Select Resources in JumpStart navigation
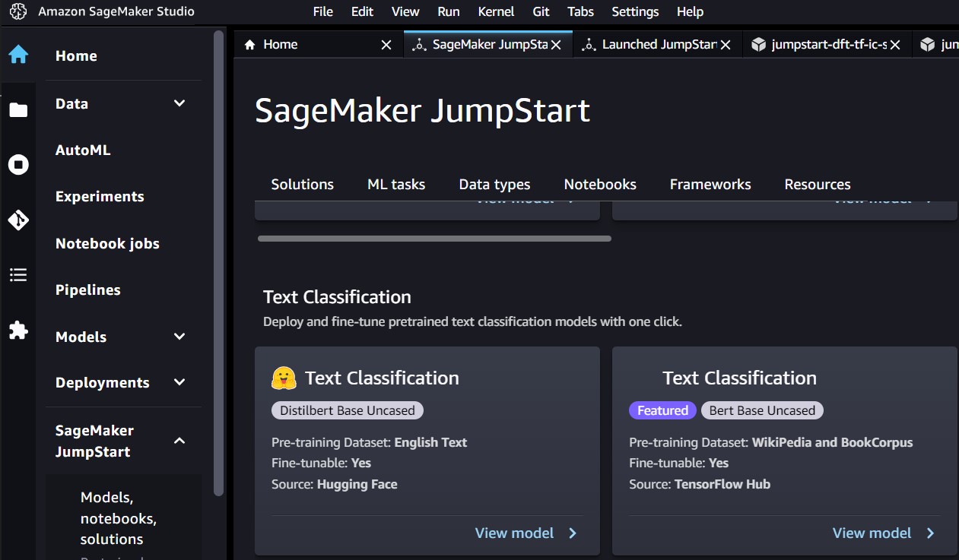This screenshot has height=560, width=959. [x=818, y=185]
